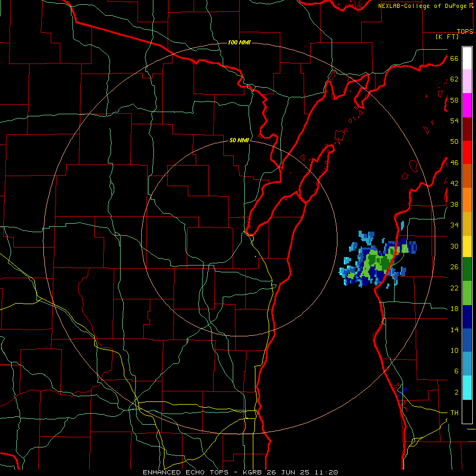Click the "66" legend value

pyautogui.click(x=454, y=58)
